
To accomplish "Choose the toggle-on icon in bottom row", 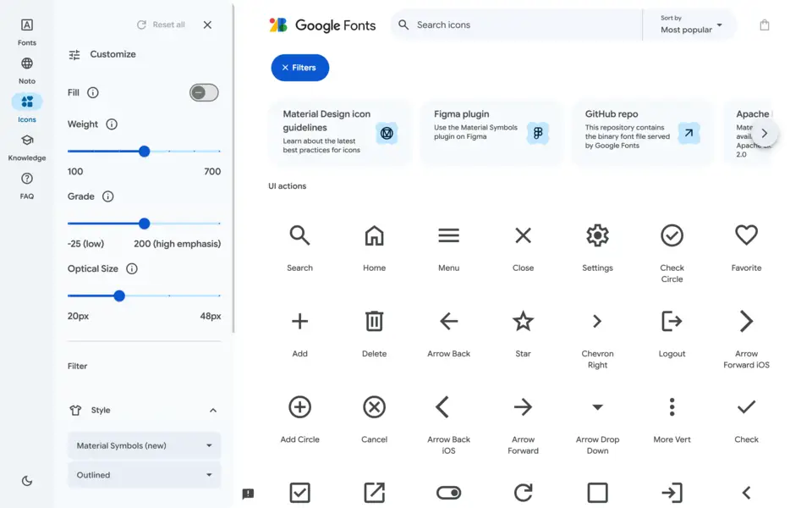I will 448,493.
